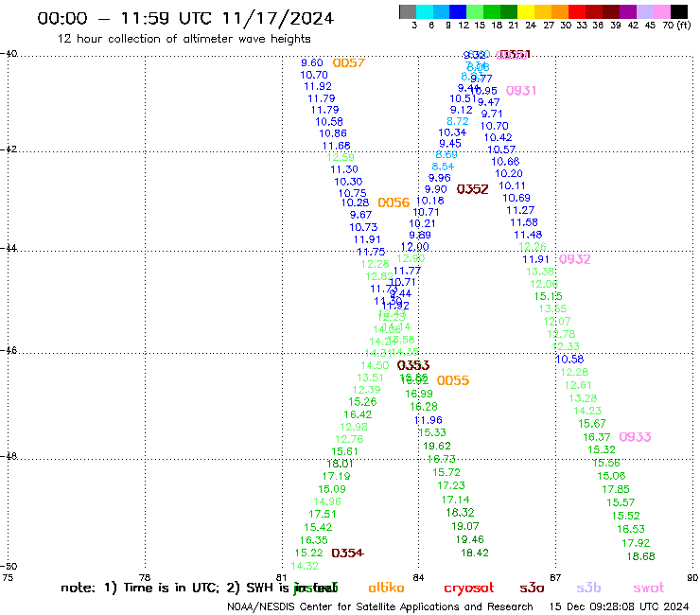Select the orange pass label 0057

[349, 63]
